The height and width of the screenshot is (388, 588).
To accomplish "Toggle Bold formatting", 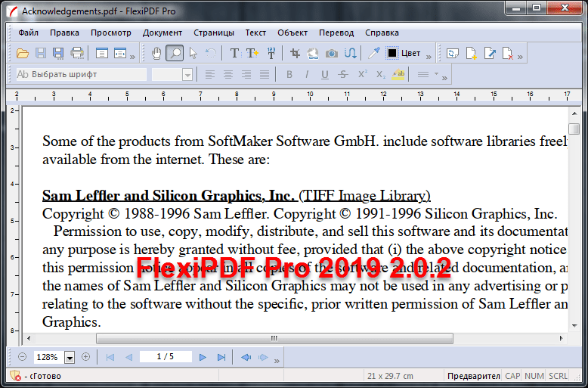I will click(289, 74).
